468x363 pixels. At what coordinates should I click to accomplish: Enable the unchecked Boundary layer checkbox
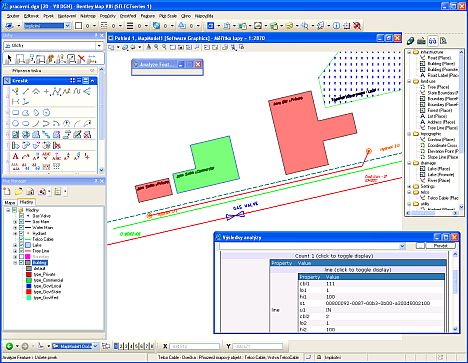(x=22, y=257)
